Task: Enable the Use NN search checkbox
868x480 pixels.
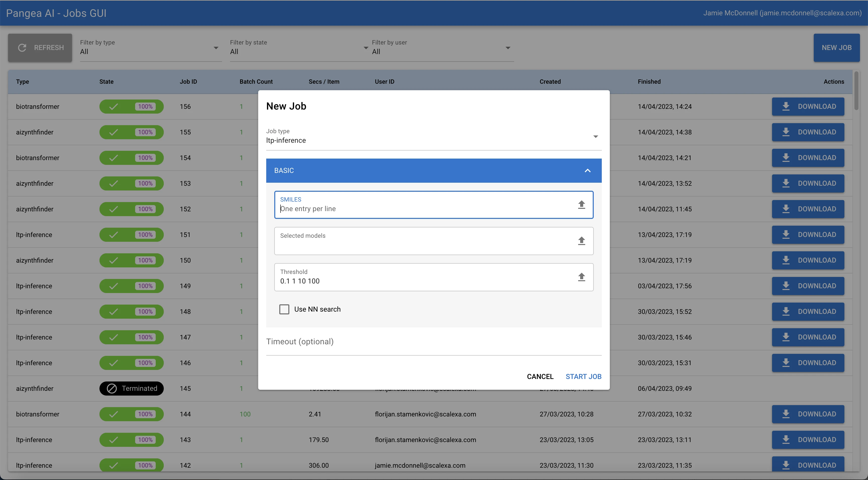Action: click(x=284, y=309)
